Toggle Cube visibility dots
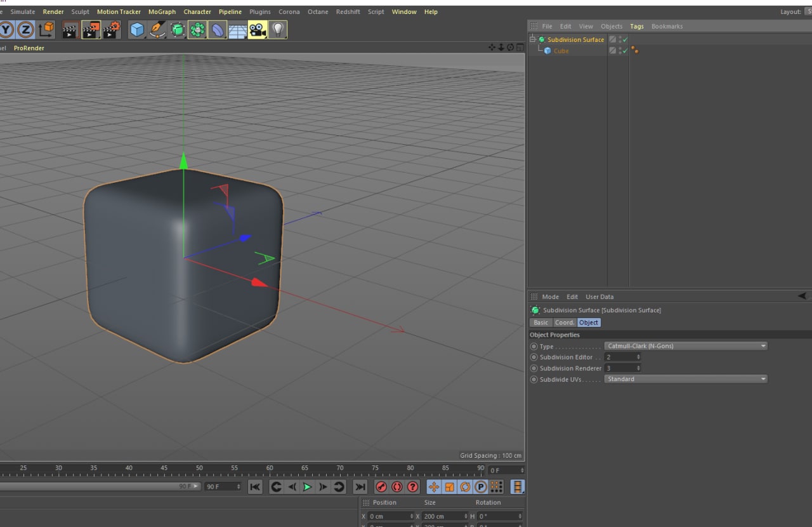 [620, 51]
